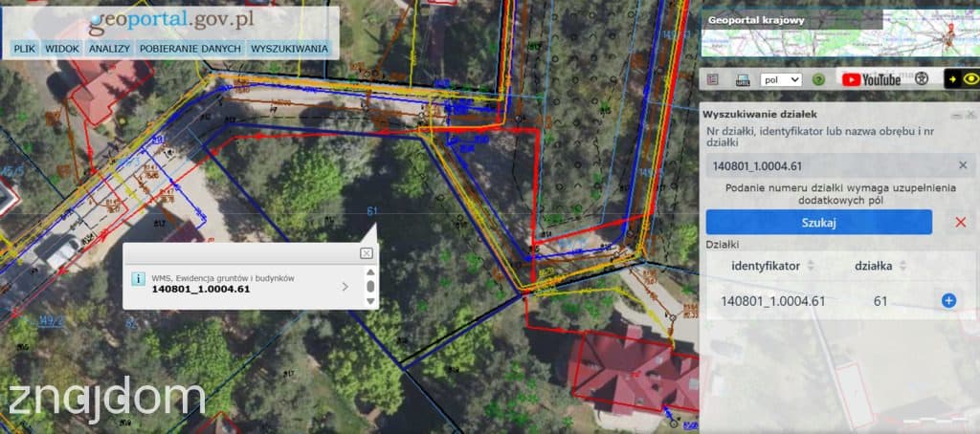Open the POBIERANIE DANYCH menu
980x434 pixels.
(190, 49)
